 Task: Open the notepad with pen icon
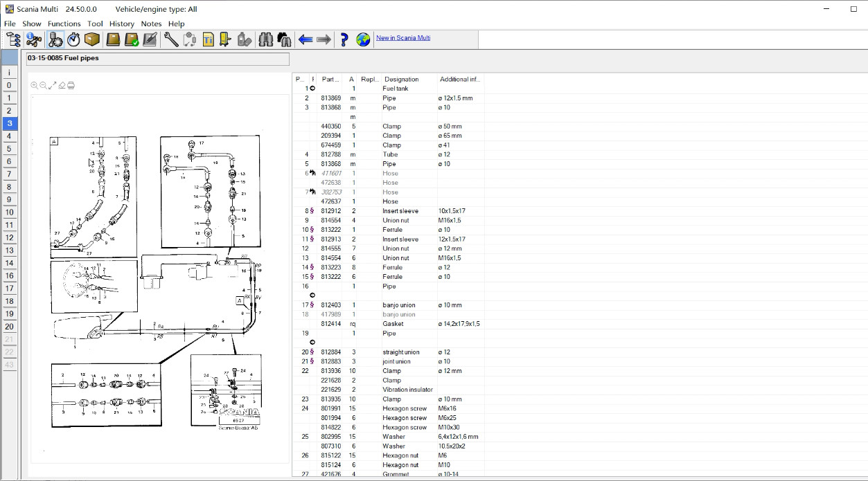[150, 39]
